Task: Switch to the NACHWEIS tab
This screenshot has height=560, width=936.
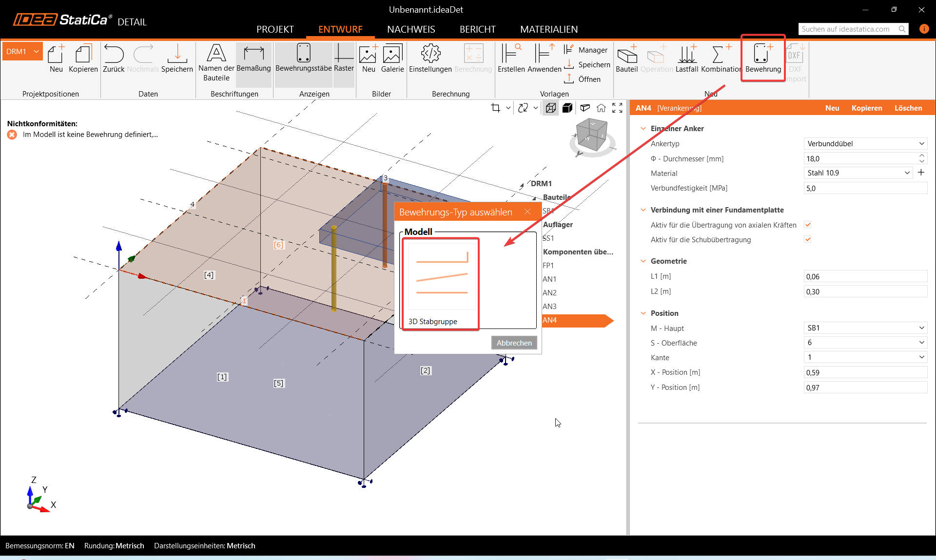Action: [x=411, y=29]
